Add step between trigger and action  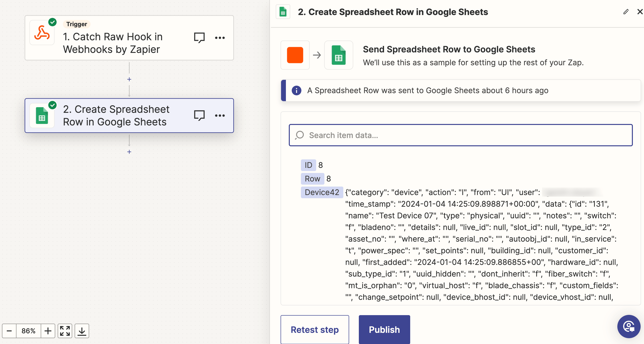point(129,79)
